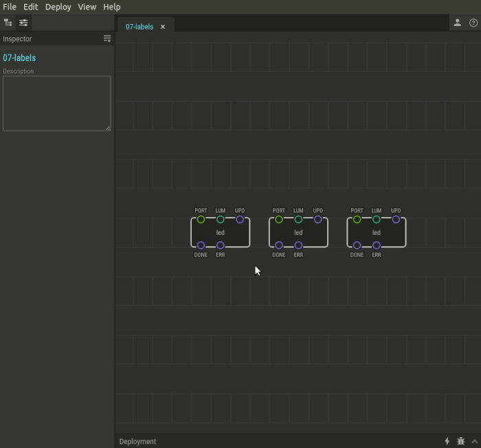This screenshot has height=448, width=481.
Task: Click the LUM pin on the middle led node
Action: (x=298, y=219)
